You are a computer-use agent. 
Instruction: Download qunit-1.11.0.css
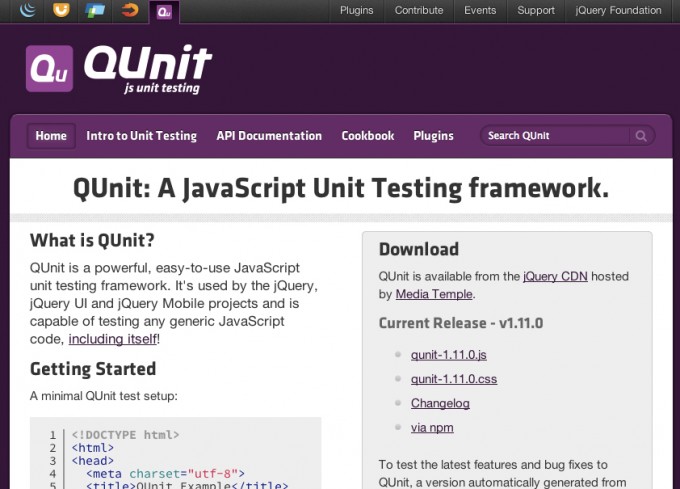[454, 379]
